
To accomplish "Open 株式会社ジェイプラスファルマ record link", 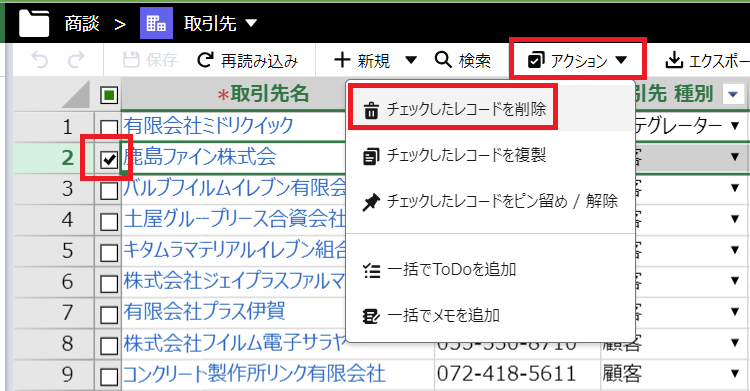I will coord(234,281).
